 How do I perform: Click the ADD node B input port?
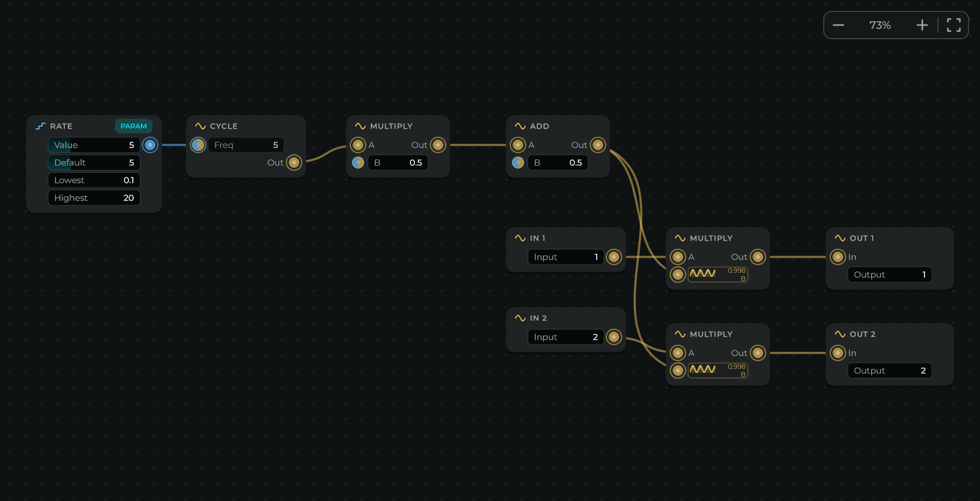coord(518,162)
